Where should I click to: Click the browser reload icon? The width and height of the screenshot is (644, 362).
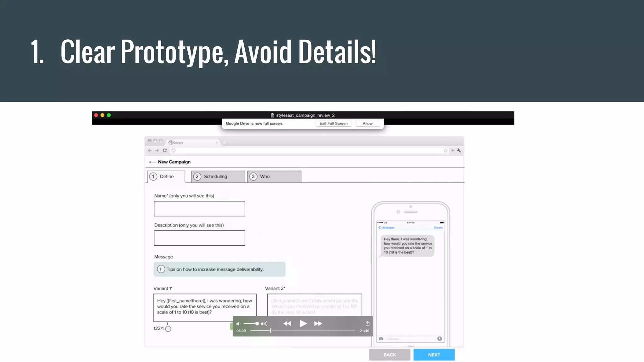[164, 151]
